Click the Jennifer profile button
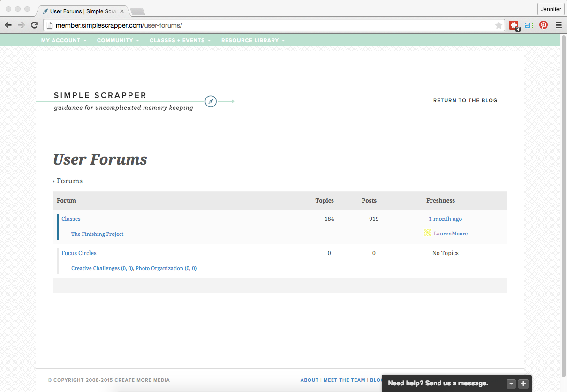 [551, 9]
